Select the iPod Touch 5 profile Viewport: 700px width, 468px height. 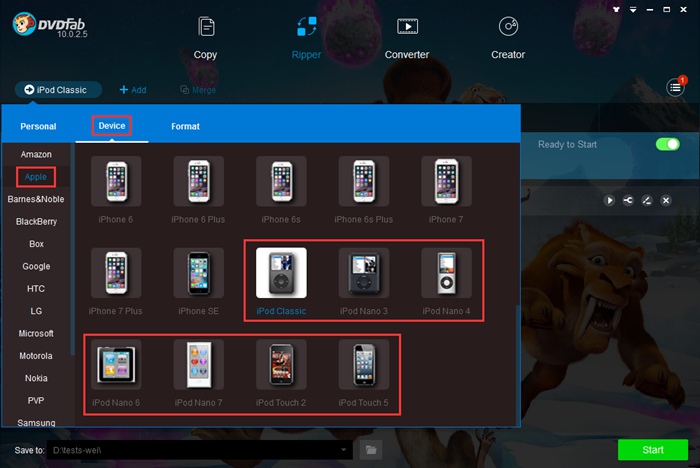coord(363,374)
